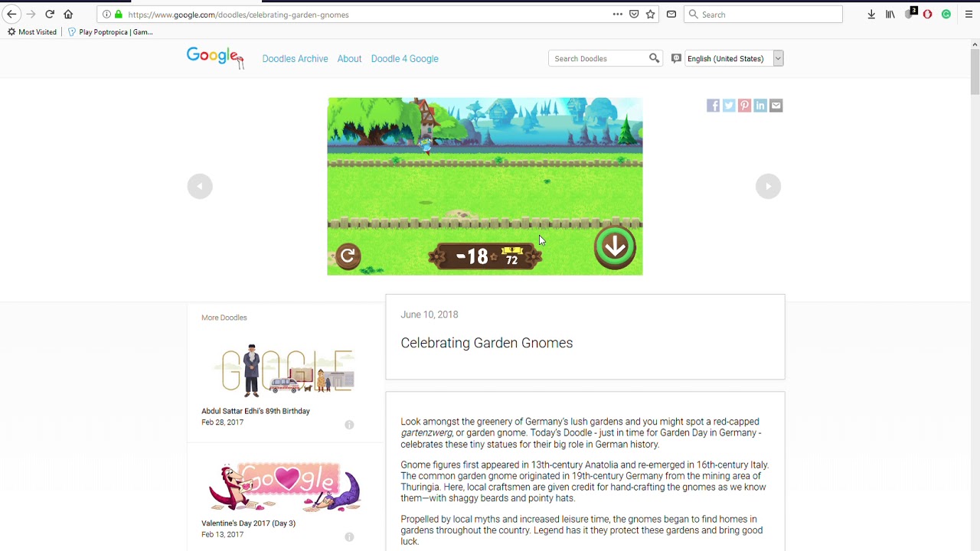980x551 pixels.
Task: Click the garden gnome game canvas
Action: pyautogui.click(x=485, y=186)
